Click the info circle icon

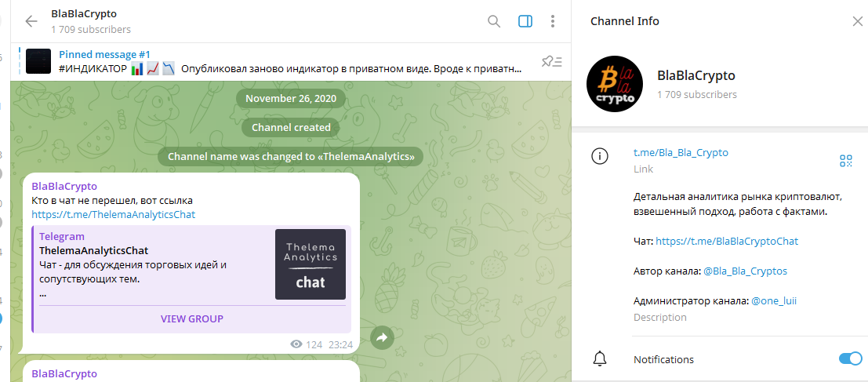[600, 157]
